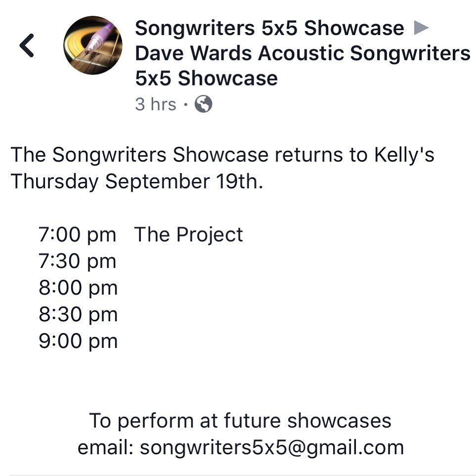Select the 7:30 pm time slot
This screenshot has width=476, height=476.
pos(78,261)
